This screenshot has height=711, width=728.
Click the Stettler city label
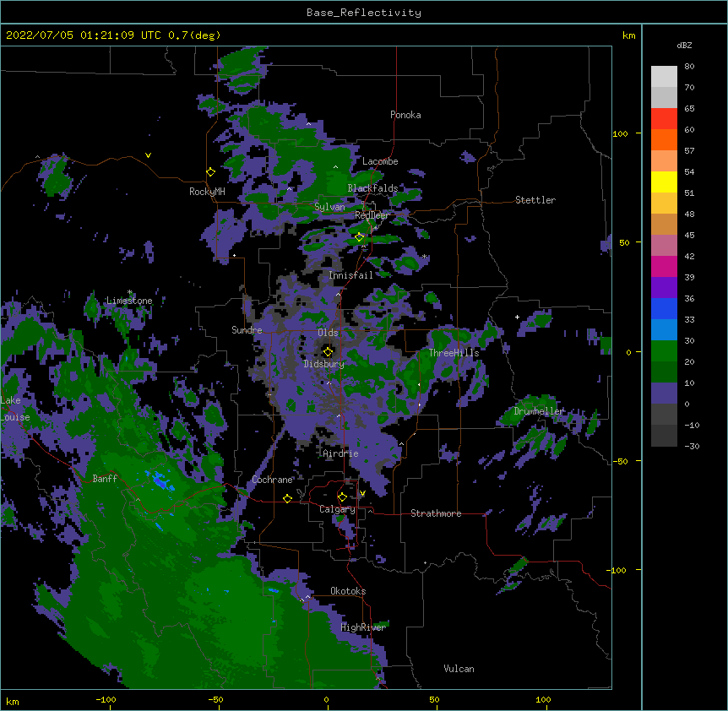tap(535, 200)
